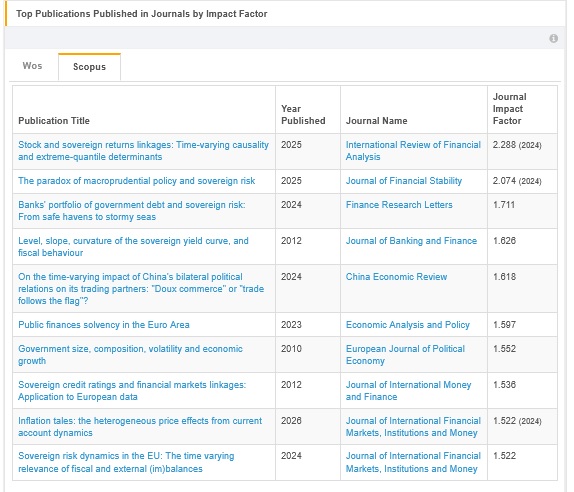Open 'Government size, composition, volatility' publication
The width and height of the screenshot is (574, 492).
tap(130, 355)
